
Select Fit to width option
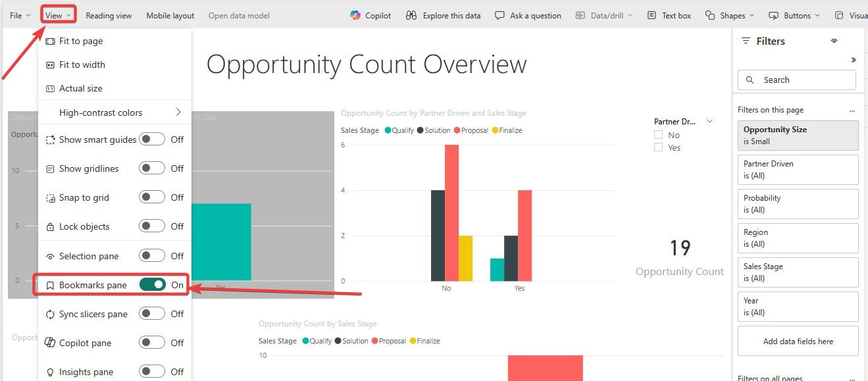coord(115,64)
